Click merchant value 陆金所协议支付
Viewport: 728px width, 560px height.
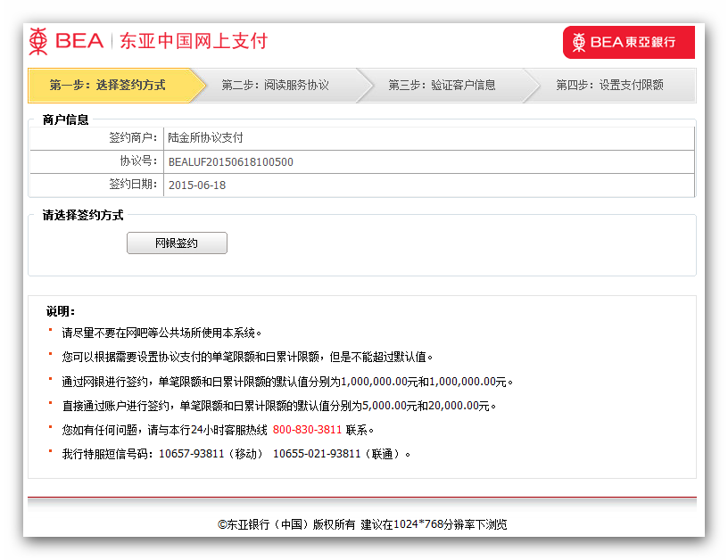pyautogui.click(x=205, y=138)
